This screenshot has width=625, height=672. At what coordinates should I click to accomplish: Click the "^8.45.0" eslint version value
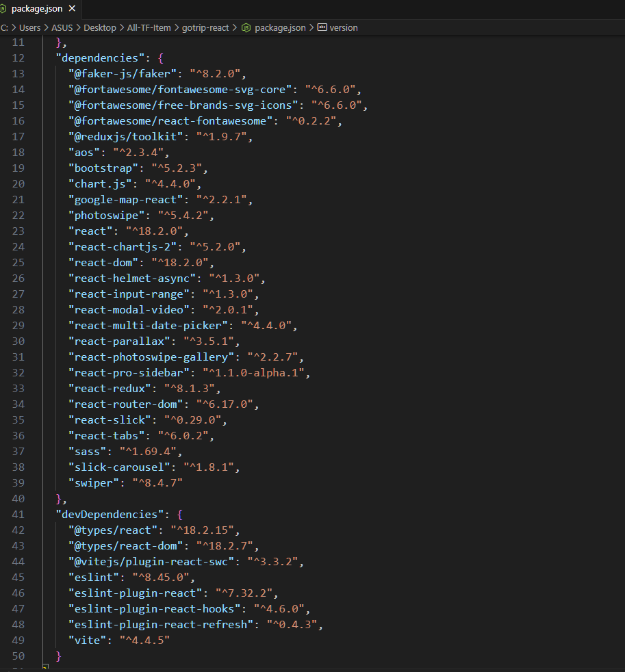click(161, 578)
